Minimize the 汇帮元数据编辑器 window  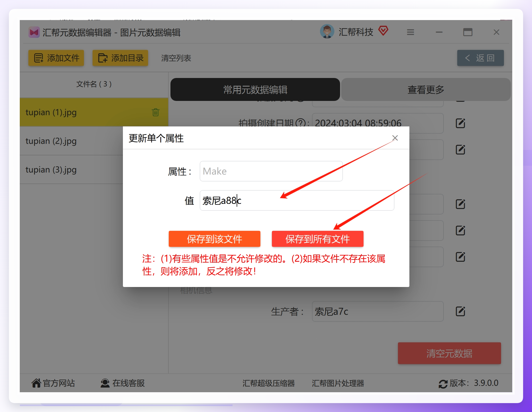click(x=439, y=32)
